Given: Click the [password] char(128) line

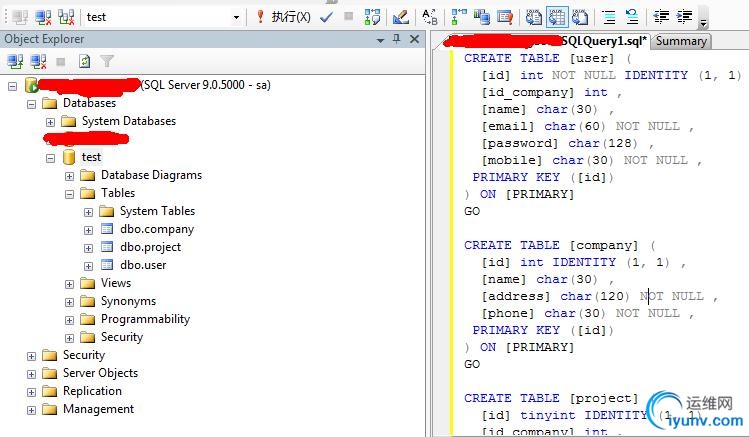Looking at the screenshot, I should [x=567, y=143].
